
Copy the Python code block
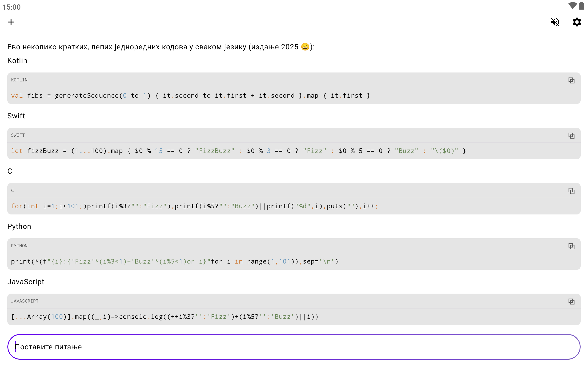(x=571, y=246)
